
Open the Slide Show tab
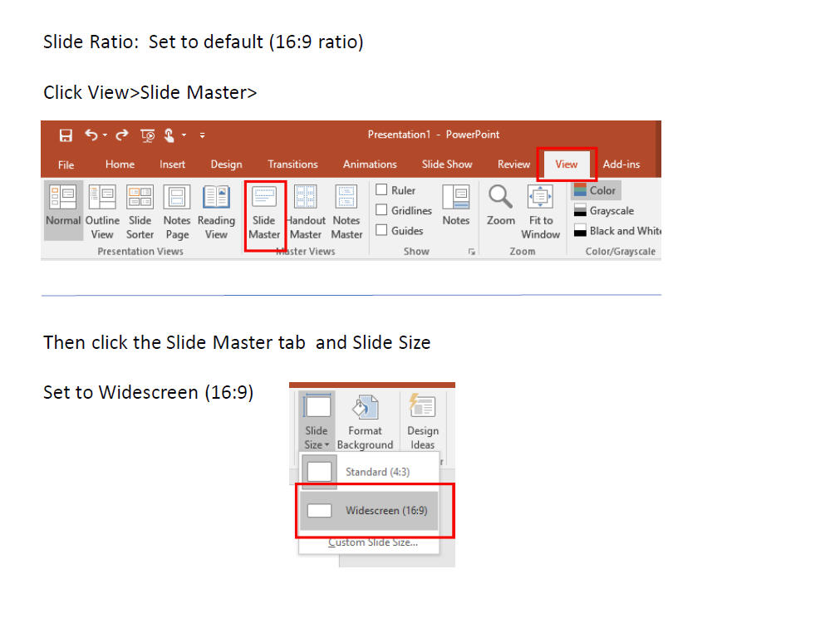tap(447, 164)
